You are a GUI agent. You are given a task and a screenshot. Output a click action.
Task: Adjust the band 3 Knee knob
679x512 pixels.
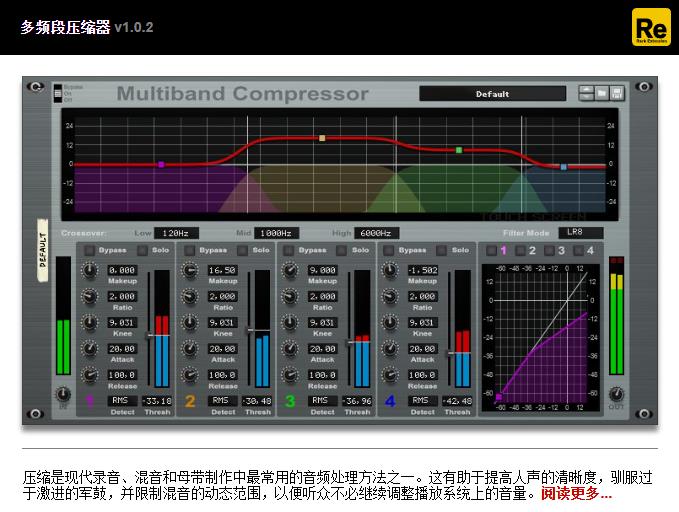pyautogui.click(x=290, y=323)
